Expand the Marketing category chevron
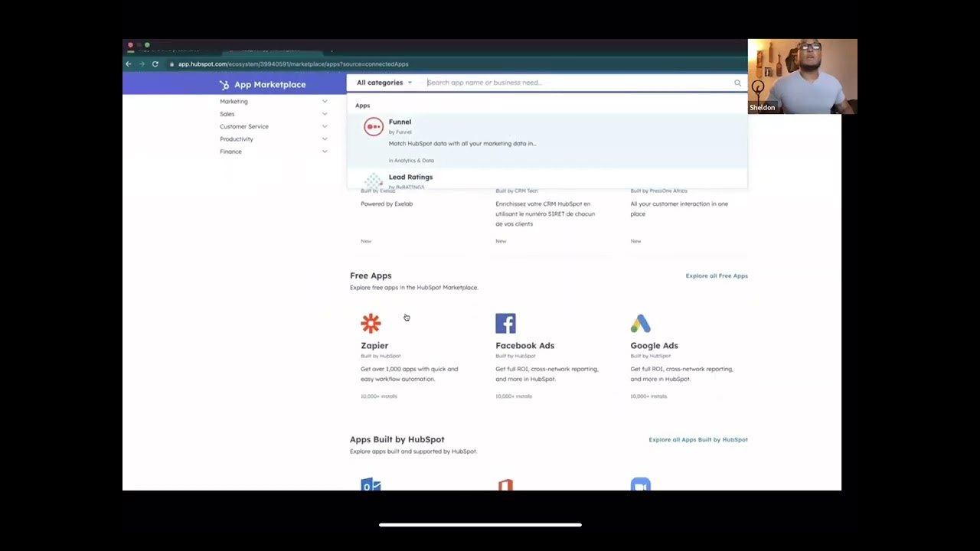This screenshot has height=551, width=980. coord(325,101)
